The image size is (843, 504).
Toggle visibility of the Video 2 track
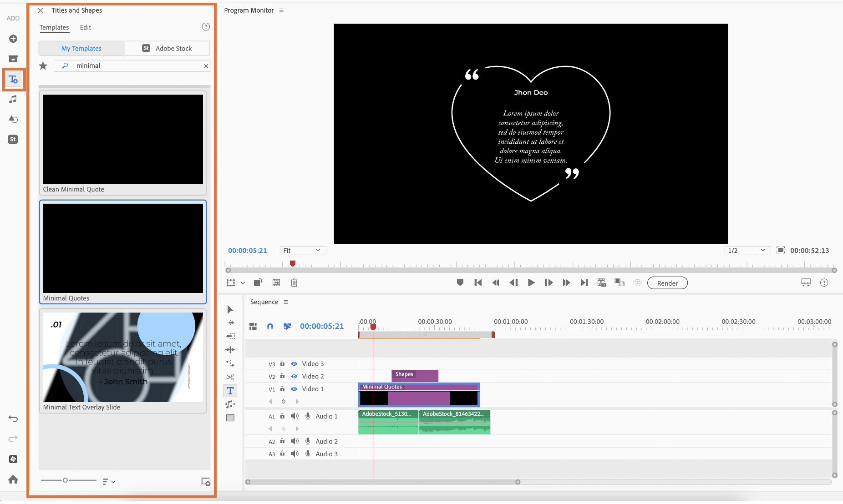point(294,377)
